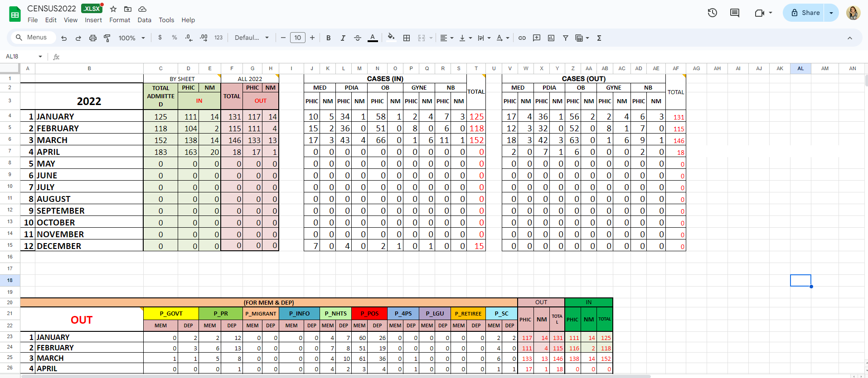The height and width of the screenshot is (378, 868).
Task: Star the CENSUS2022 document
Action: pos(113,9)
